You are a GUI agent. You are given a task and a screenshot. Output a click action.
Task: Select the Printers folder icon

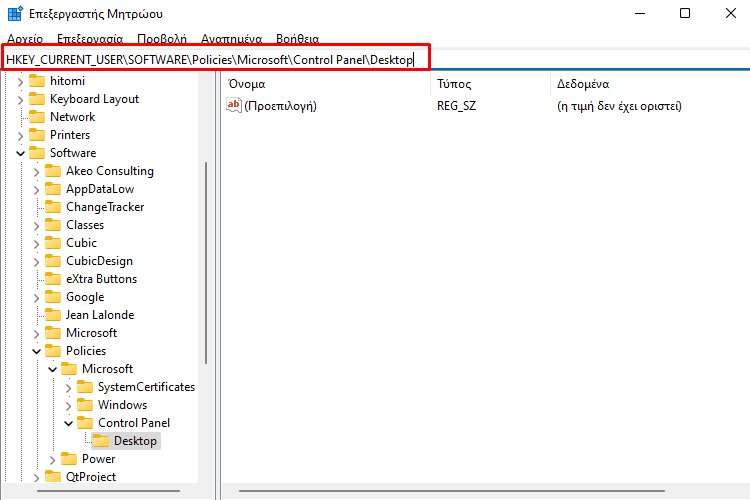tap(37, 135)
